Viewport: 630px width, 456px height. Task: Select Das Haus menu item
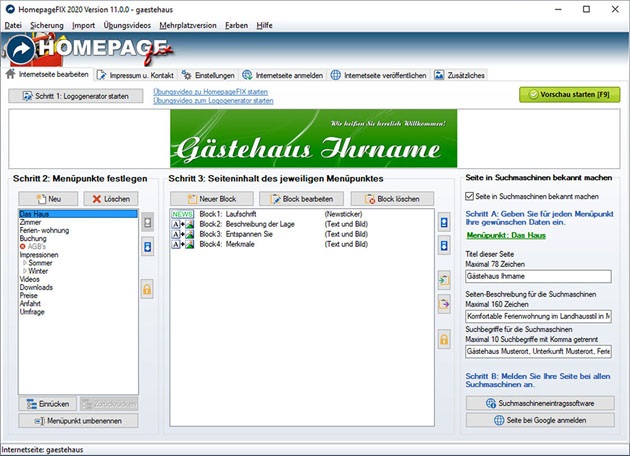78,214
